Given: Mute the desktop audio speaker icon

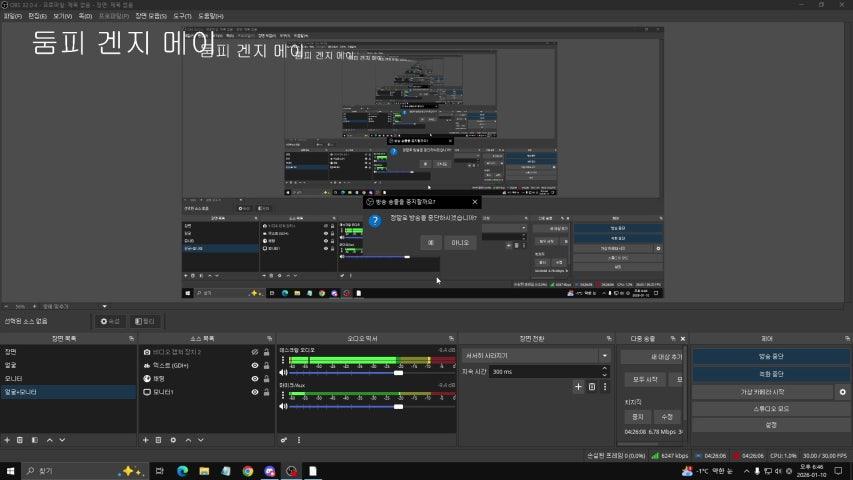Looking at the screenshot, I should pyautogui.click(x=282, y=373).
